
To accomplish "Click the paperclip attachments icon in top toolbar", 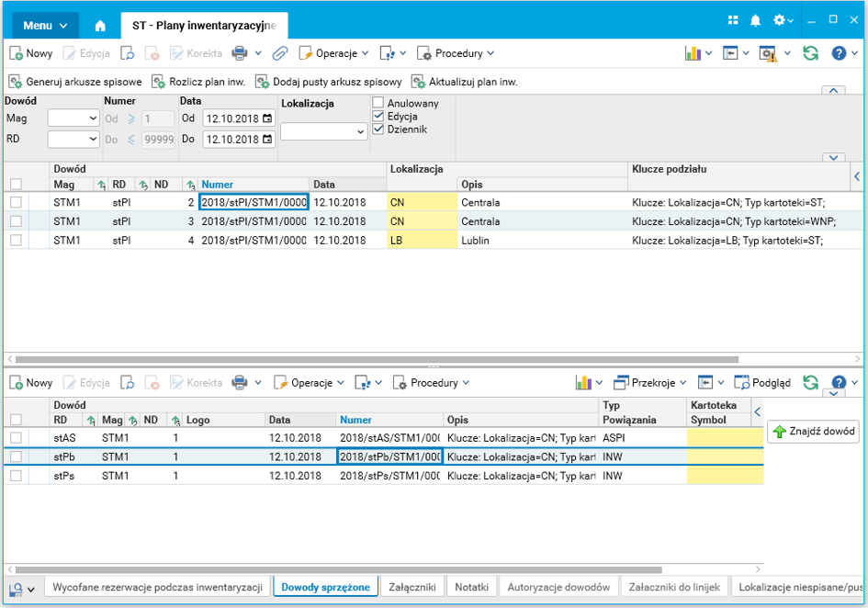I will point(280,53).
